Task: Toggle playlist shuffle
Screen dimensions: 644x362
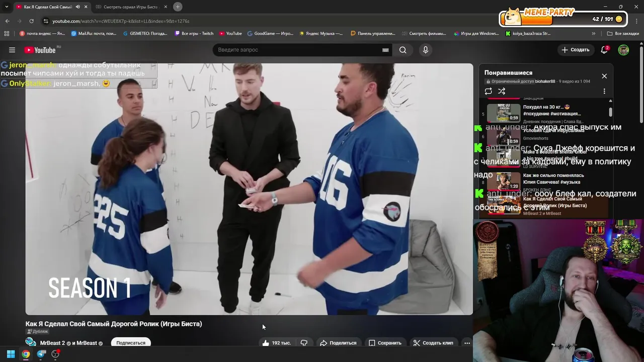Action: tap(502, 91)
